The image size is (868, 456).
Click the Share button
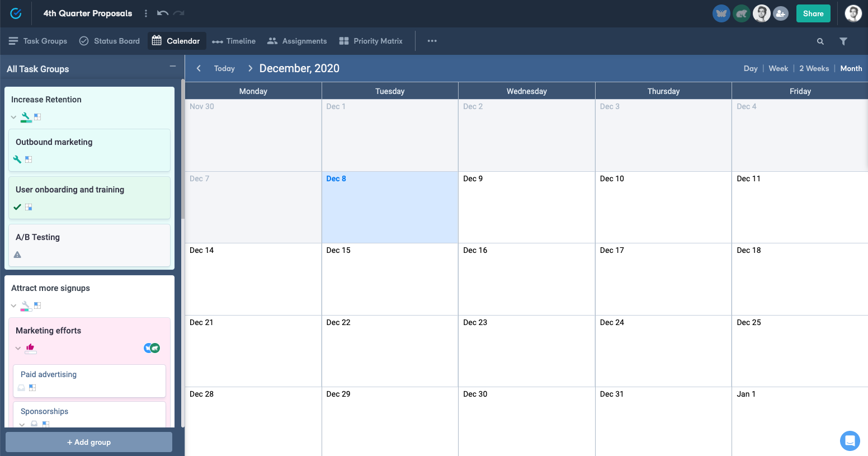(813, 13)
